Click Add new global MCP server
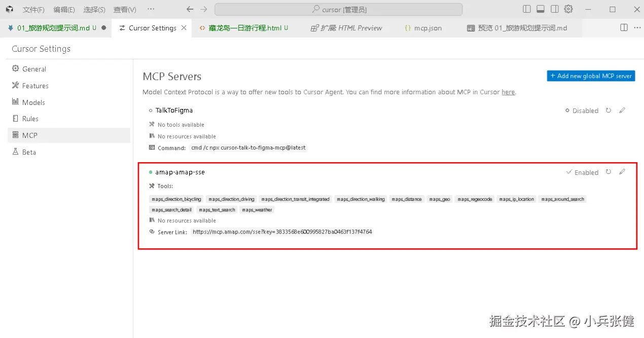The height and width of the screenshot is (338, 644). 591,76
